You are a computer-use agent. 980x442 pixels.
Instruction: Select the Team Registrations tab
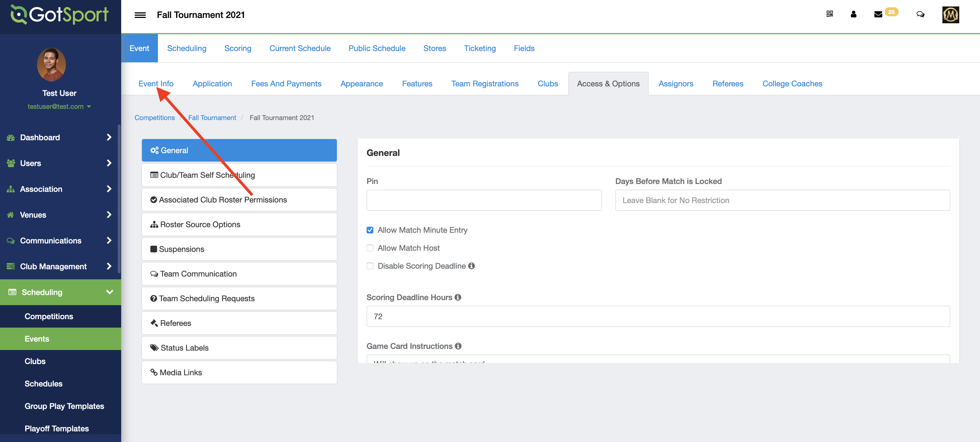(485, 84)
